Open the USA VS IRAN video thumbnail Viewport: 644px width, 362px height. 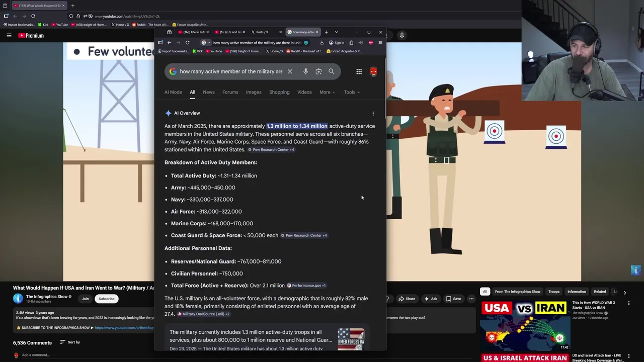tap(525, 325)
